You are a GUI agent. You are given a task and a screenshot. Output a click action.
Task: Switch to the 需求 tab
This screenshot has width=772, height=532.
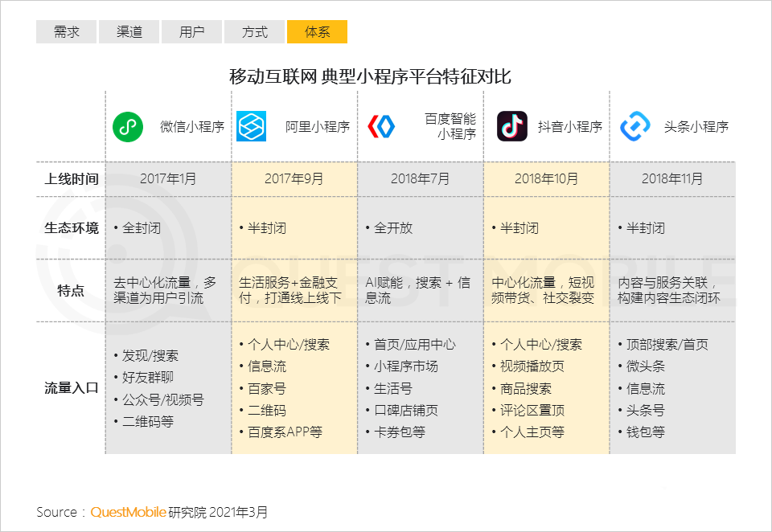click(x=67, y=32)
